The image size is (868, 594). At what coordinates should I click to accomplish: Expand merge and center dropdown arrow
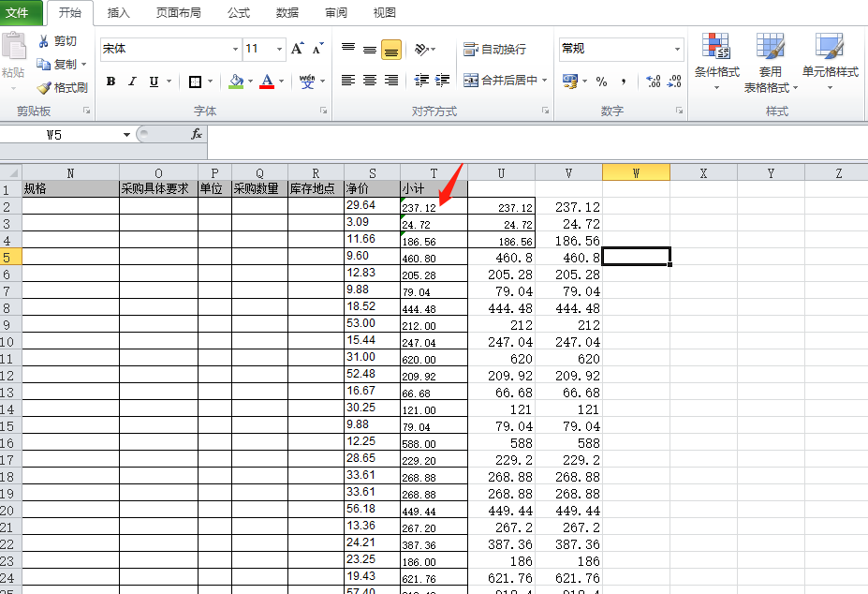[545, 81]
